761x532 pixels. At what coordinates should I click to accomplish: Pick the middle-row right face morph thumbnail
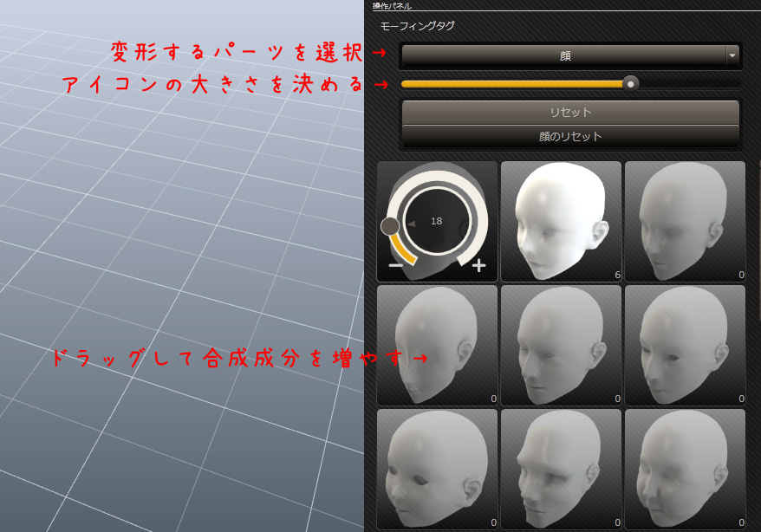685,345
